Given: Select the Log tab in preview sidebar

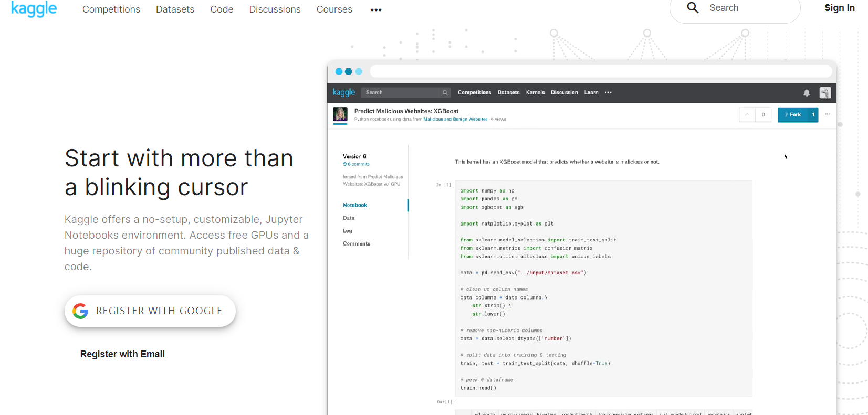Looking at the screenshot, I should click(x=348, y=231).
